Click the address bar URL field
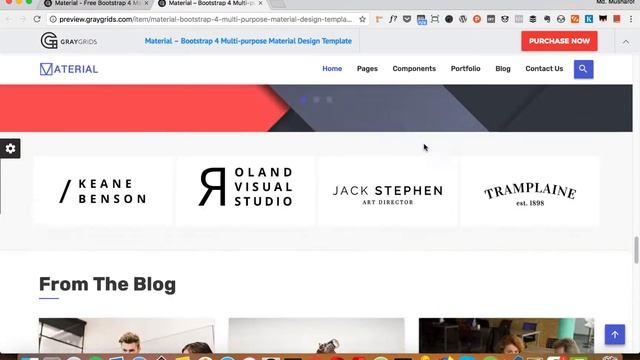640x360 pixels. (x=205, y=19)
